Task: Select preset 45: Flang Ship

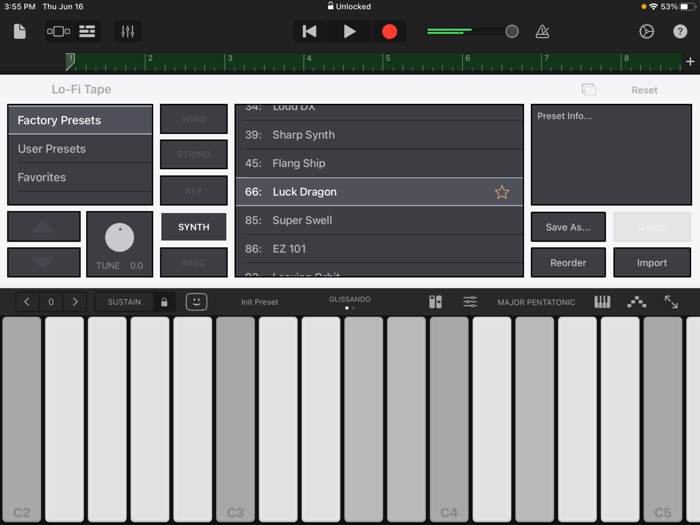Action: 379,163
